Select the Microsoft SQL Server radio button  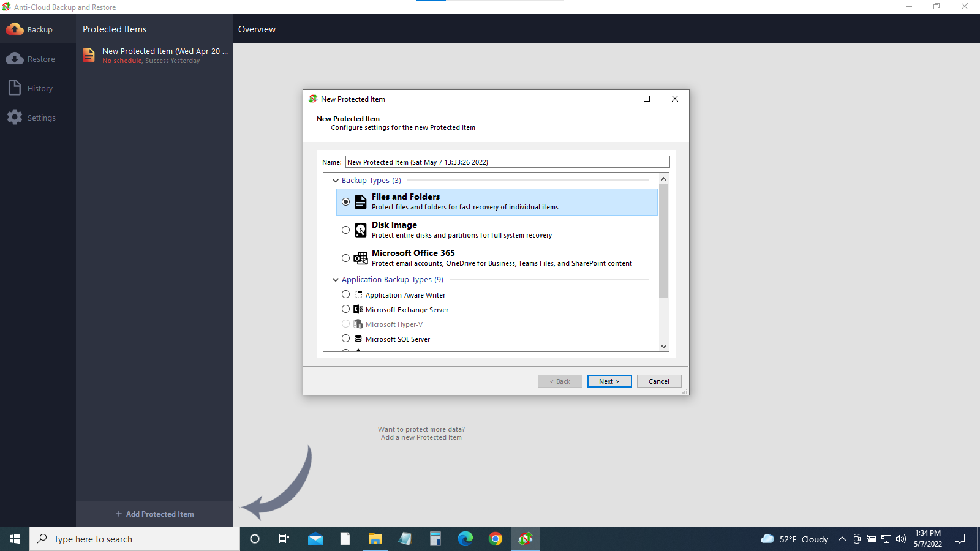pyautogui.click(x=346, y=339)
